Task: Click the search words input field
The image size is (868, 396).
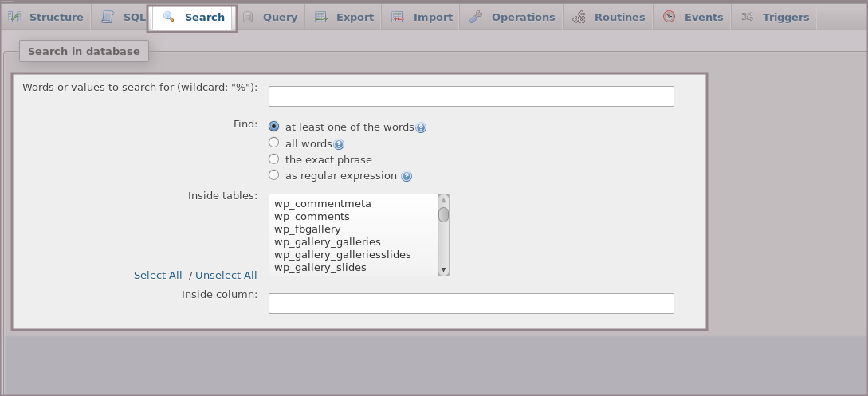Action: 471,96
